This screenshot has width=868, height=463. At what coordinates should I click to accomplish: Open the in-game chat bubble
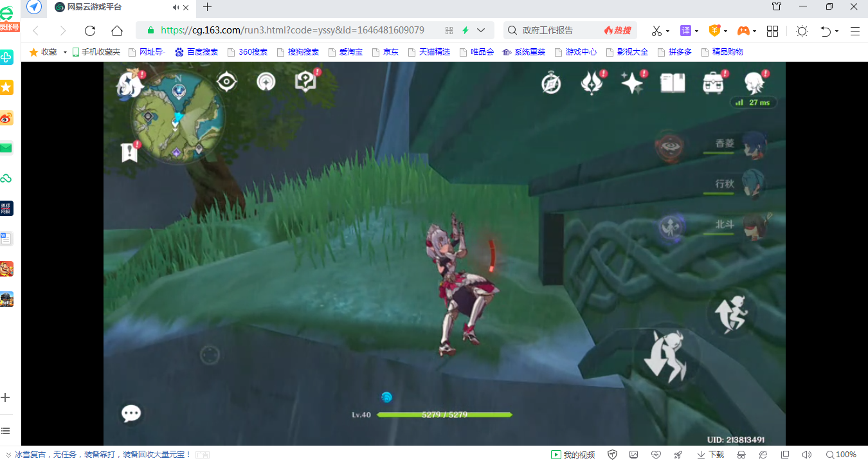click(131, 413)
